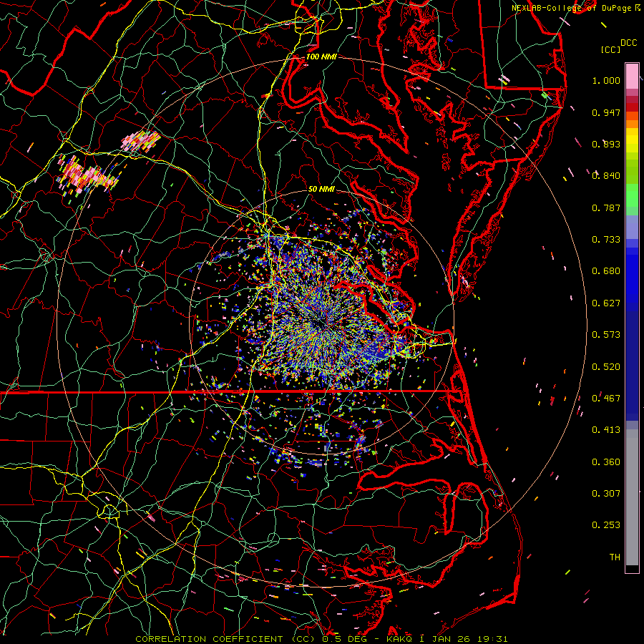Click the 0.5 DEG elevation text
The width and height of the screenshot is (644, 644).
pos(344,639)
